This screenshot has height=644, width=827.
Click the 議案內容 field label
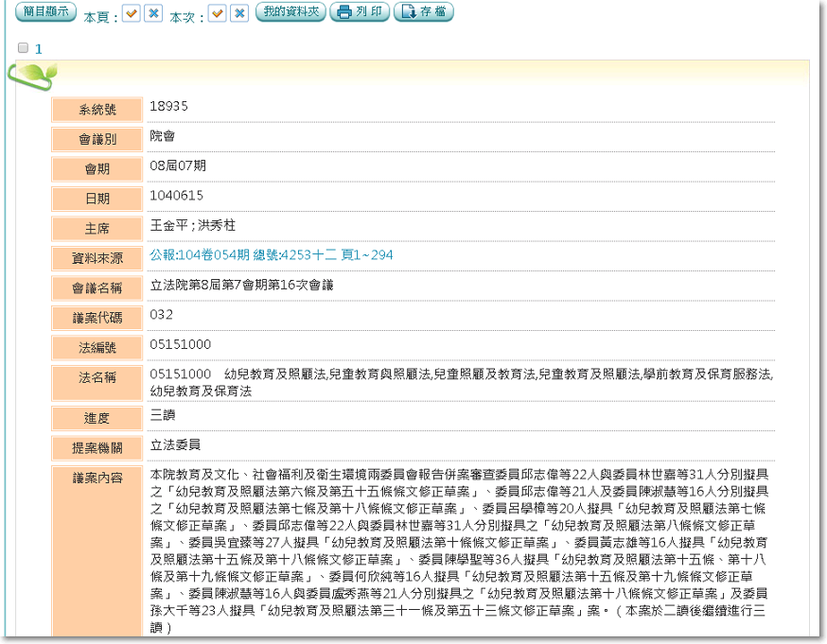97,478
